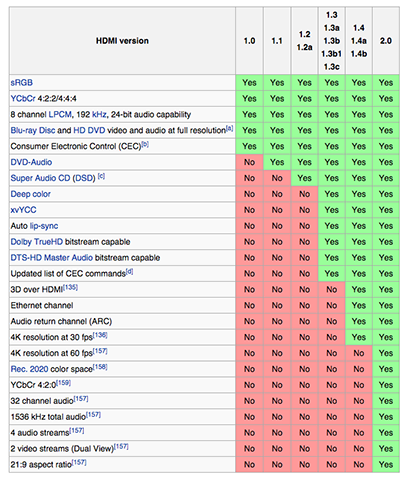
Task: Click reference [157] after 4 audio streams
Action: tap(77, 431)
